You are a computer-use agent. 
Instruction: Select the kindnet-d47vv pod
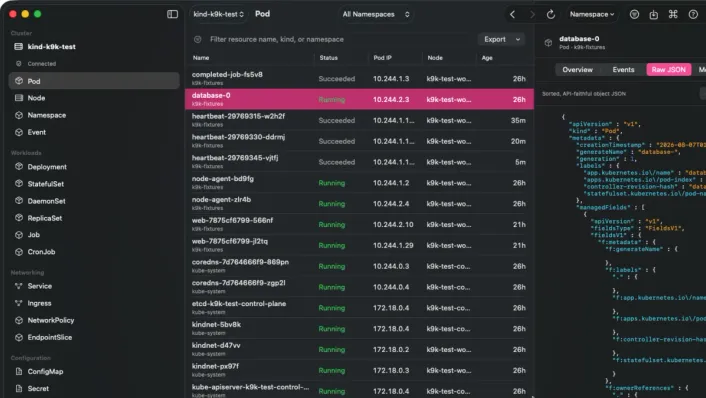(x=359, y=349)
